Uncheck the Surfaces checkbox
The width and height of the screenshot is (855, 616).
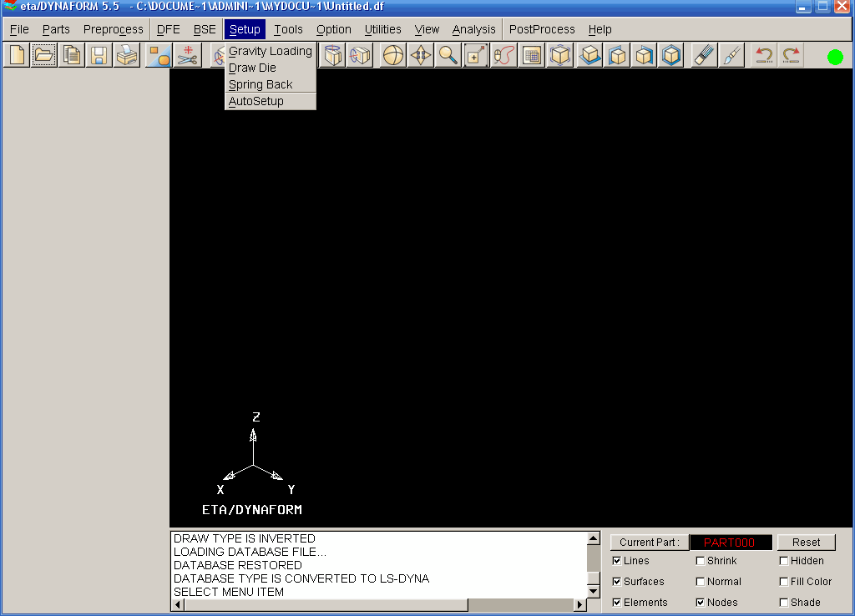[617, 582]
